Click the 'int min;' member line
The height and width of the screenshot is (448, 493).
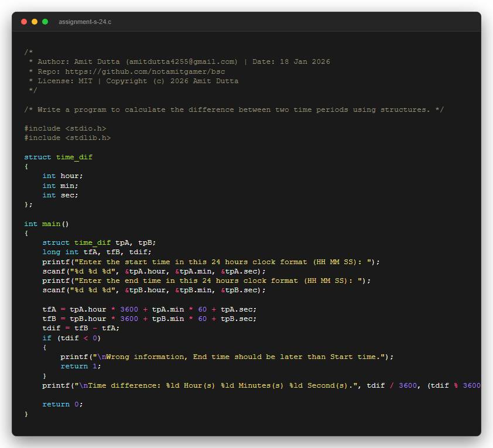60,186
